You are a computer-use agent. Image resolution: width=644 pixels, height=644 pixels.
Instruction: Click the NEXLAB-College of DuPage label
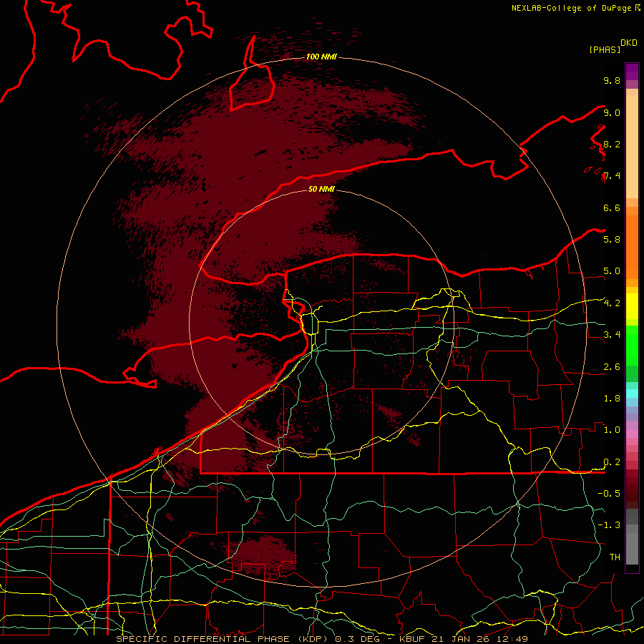click(572, 8)
